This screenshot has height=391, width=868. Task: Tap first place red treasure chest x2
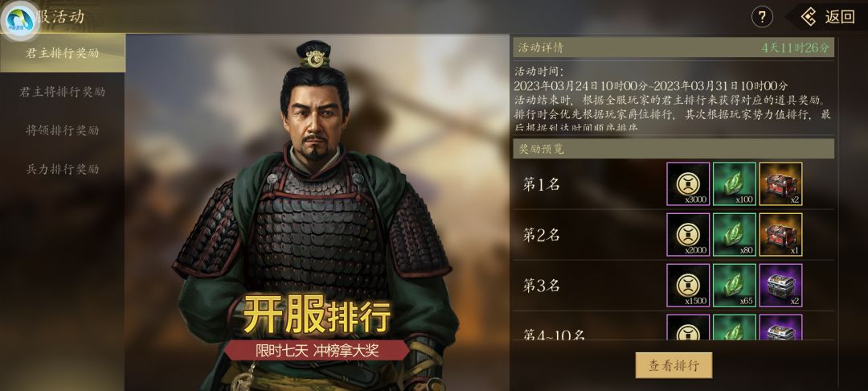[780, 184]
